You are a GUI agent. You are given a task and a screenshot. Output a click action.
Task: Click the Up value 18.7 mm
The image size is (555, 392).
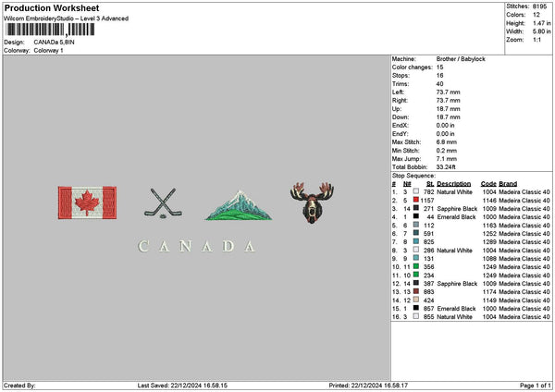tap(448, 108)
